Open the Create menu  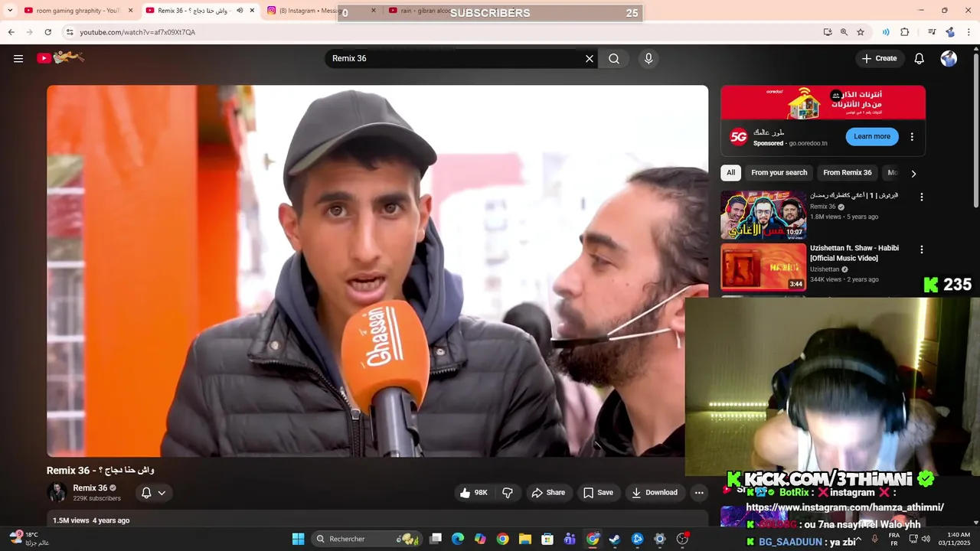tap(879, 58)
